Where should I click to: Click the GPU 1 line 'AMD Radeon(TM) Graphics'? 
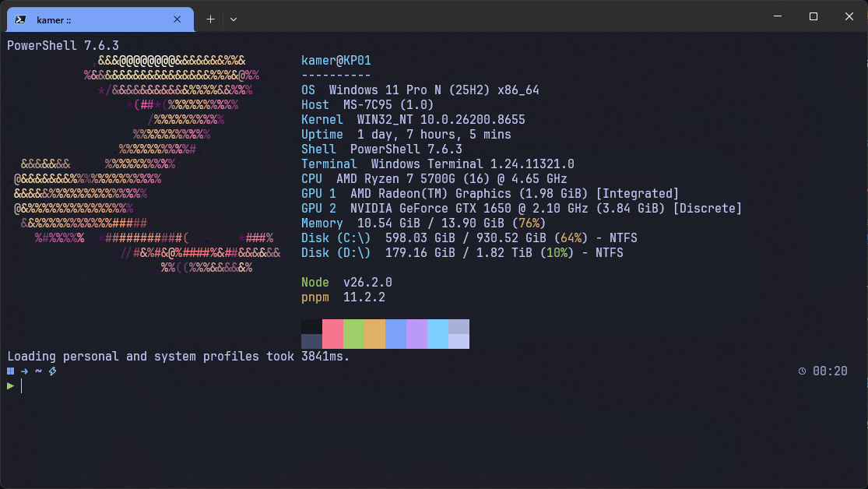pyautogui.click(x=490, y=193)
